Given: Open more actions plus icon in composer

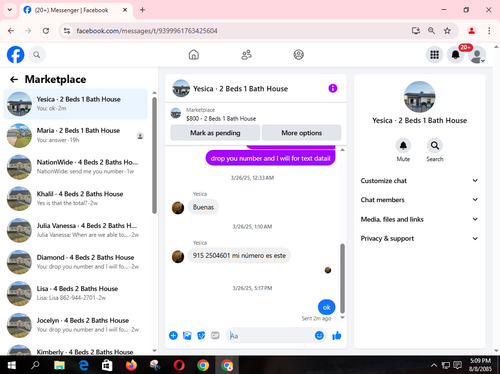Looking at the screenshot, I should [173, 335].
